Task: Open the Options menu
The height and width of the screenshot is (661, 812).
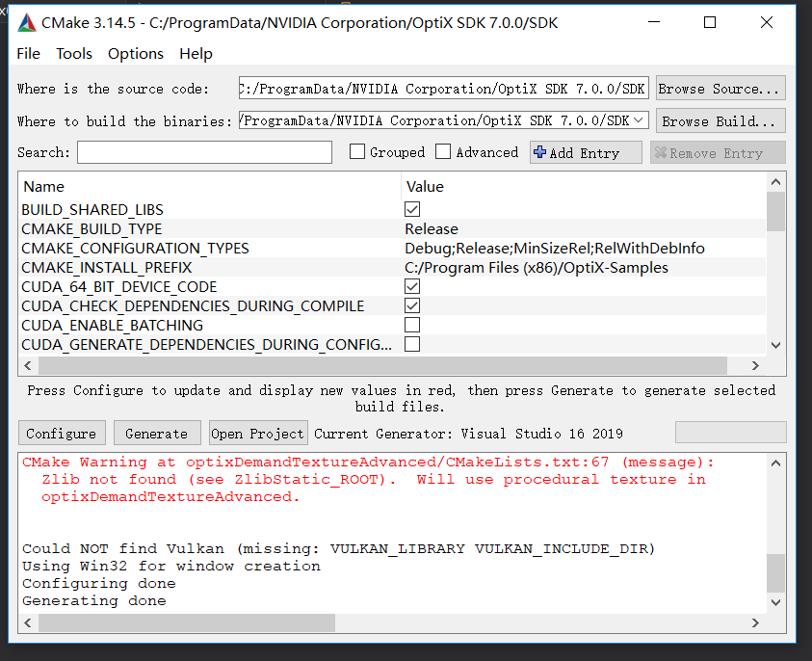Action: 136,54
